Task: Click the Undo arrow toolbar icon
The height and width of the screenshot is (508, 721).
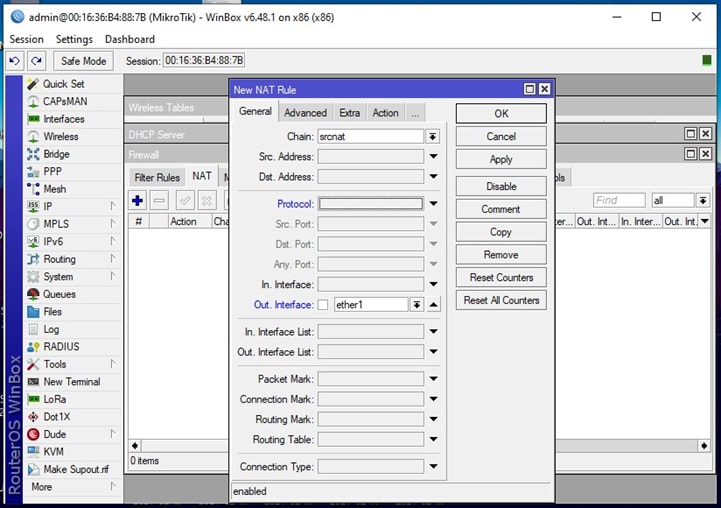Action: (14, 61)
